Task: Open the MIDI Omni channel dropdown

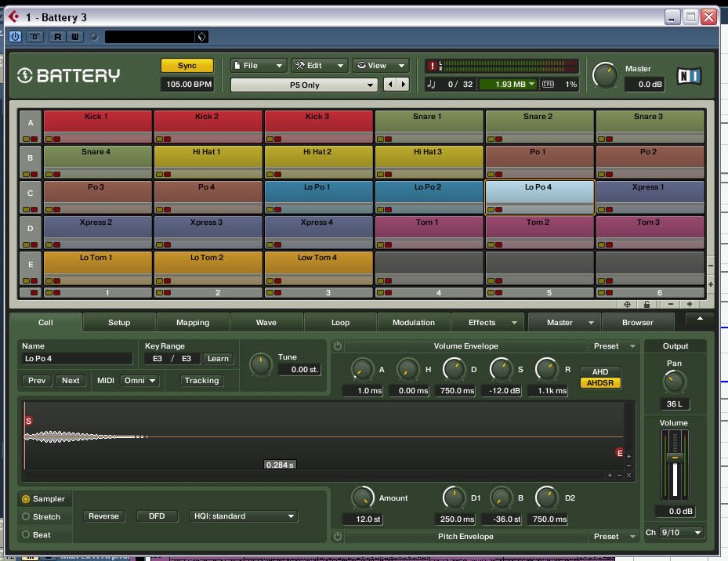Action: pos(139,381)
